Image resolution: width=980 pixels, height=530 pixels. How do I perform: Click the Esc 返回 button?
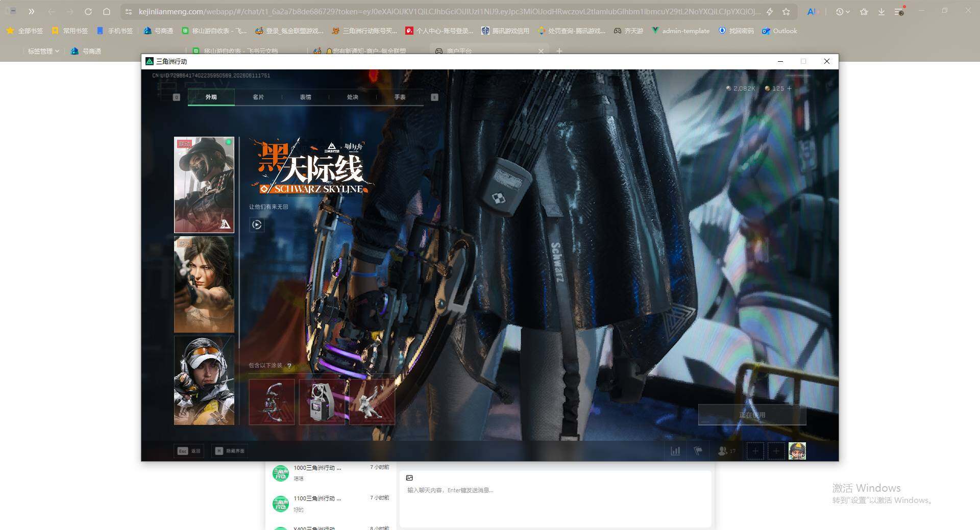tap(189, 451)
